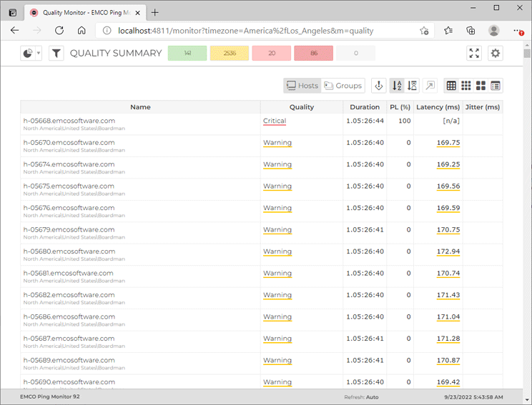Screen dimensions: 532x405
Task: Toggle the Hosts view button
Action: point(302,86)
